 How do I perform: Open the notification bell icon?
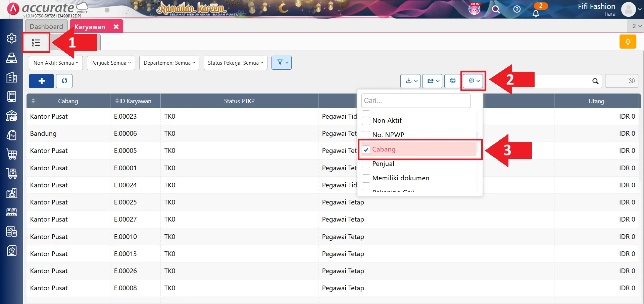(x=536, y=13)
